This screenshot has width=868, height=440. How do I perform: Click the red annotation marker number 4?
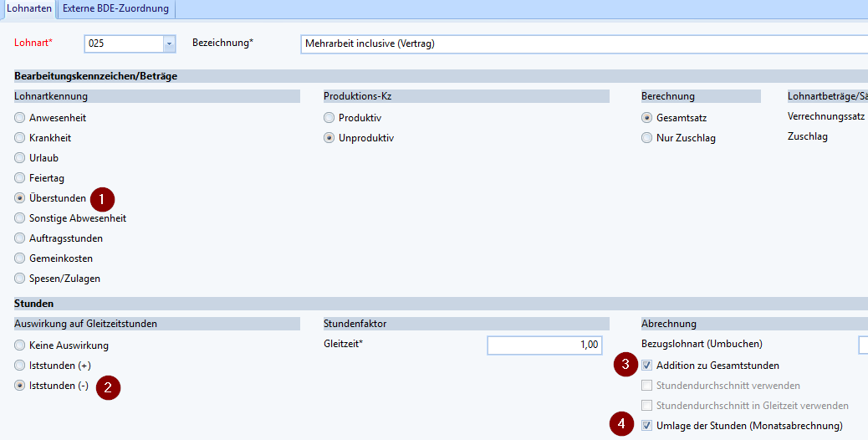(620, 425)
